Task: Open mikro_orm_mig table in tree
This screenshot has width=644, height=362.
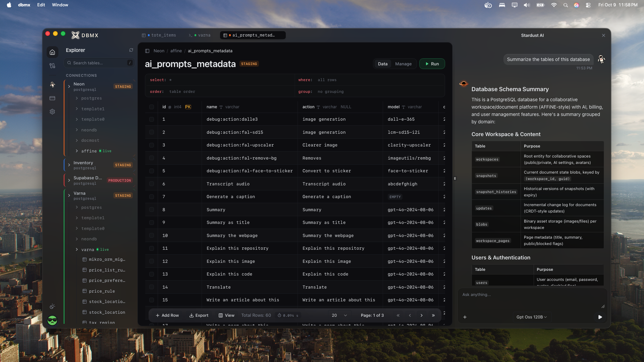Action: 104,259
